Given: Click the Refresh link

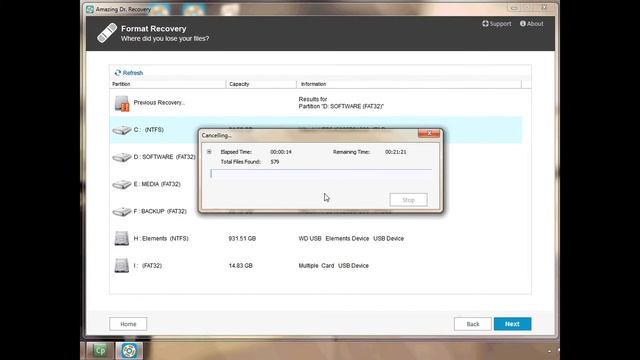Looking at the screenshot, I should pos(129,73).
